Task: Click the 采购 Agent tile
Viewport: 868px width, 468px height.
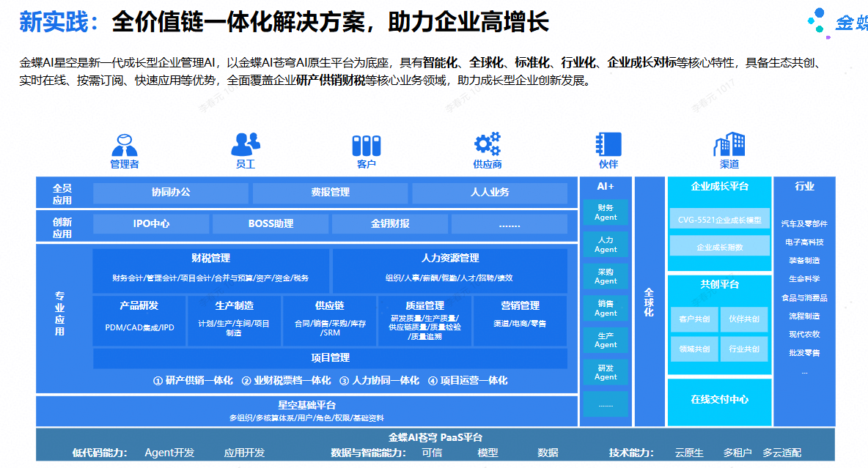Action: (606, 276)
